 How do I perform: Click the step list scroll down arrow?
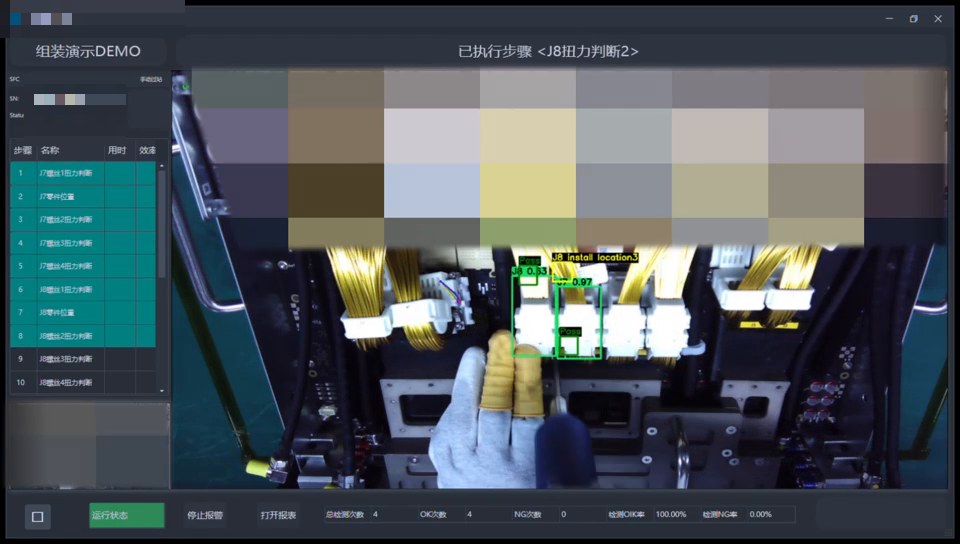[x=162, y=390]
